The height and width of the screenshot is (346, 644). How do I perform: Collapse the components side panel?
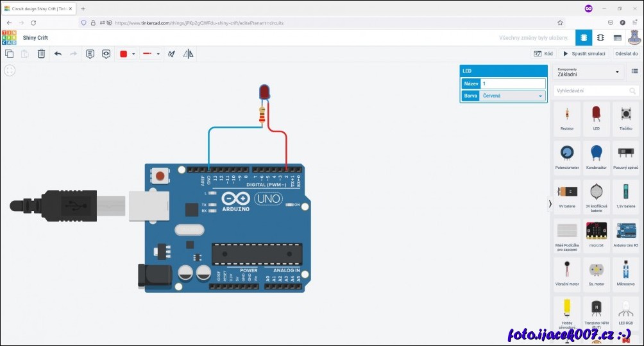coord(550,203)
